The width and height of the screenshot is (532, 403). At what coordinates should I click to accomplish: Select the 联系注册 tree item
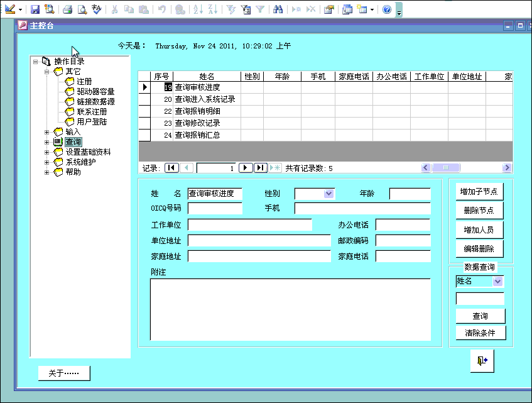[92, 112]
